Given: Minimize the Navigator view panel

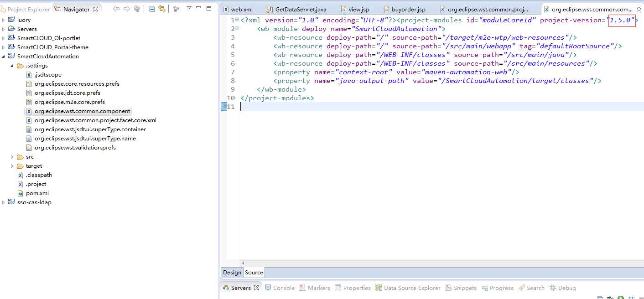Looking at the screenshot, I should coord(198,8).
